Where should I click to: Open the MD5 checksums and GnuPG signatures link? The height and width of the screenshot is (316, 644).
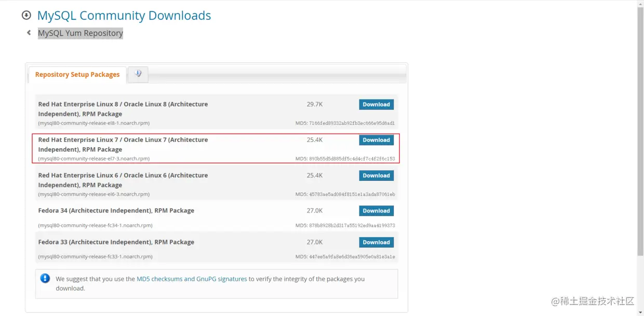(192, 279)
